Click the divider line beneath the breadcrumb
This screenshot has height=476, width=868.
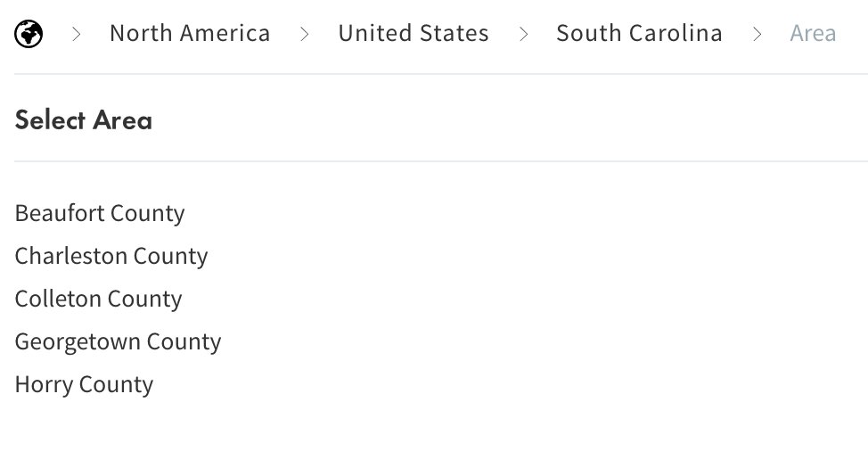coord(441,74)
